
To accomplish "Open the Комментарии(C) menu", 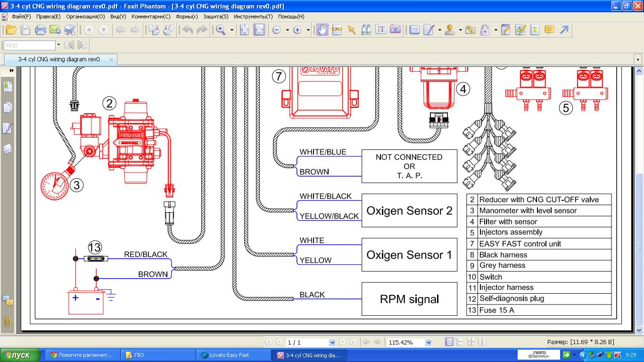I will [151, 16].
